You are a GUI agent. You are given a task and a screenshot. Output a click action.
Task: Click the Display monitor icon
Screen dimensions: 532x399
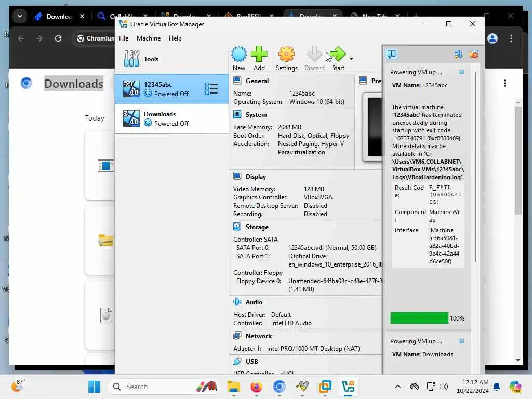237,176
